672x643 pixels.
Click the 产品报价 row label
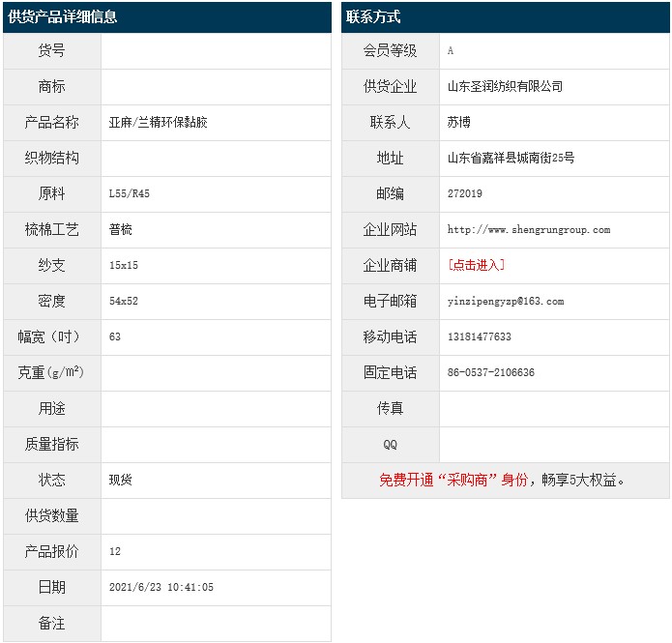tap(52, 552)
